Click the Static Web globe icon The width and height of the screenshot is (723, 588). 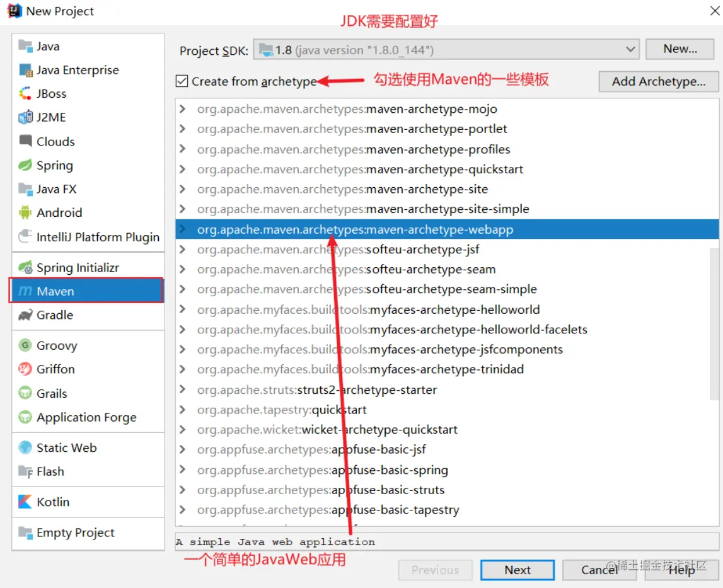[25, 447]
